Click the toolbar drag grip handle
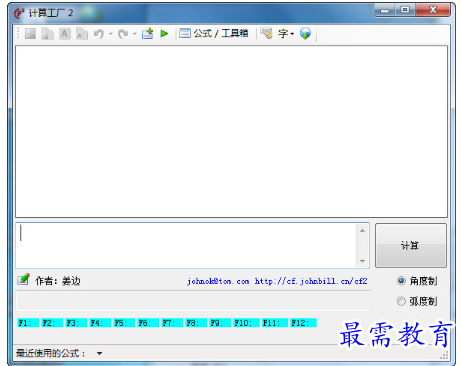The image size is (461, 366). tap(18, 33)
